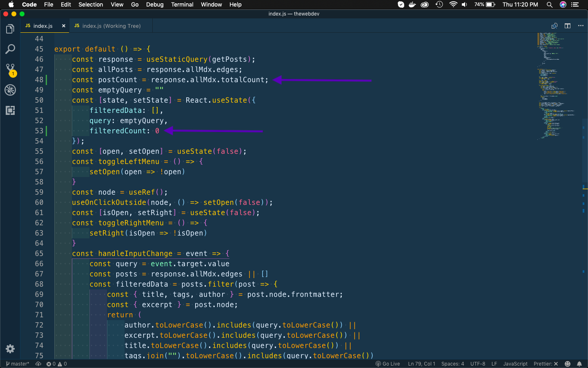Split the editor to the right
Screen dimensions: 588x368
tap(568, 26)
